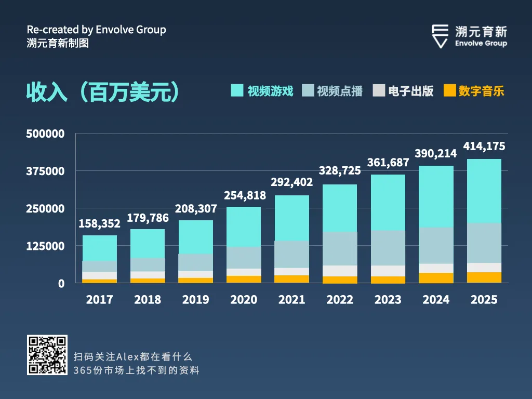Click the 溯元育新 brand name text
532x399 pixels.
pos(481,32)
